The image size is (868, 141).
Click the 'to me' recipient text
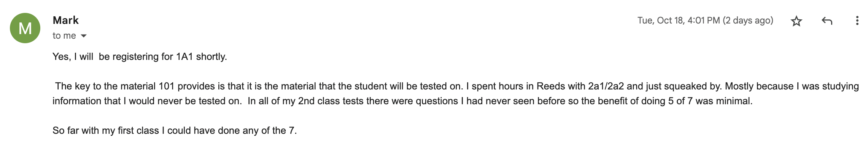pos(64,36)
